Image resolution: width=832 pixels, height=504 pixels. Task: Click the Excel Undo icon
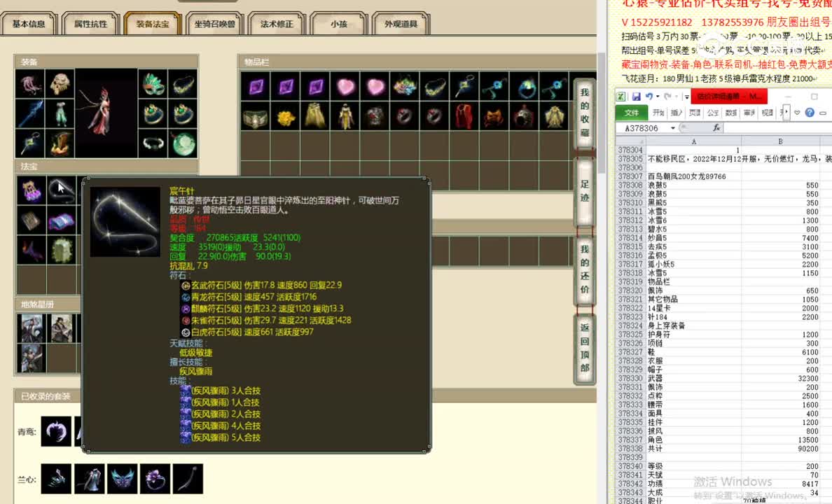pyautogui.click(x=649, y=97)
